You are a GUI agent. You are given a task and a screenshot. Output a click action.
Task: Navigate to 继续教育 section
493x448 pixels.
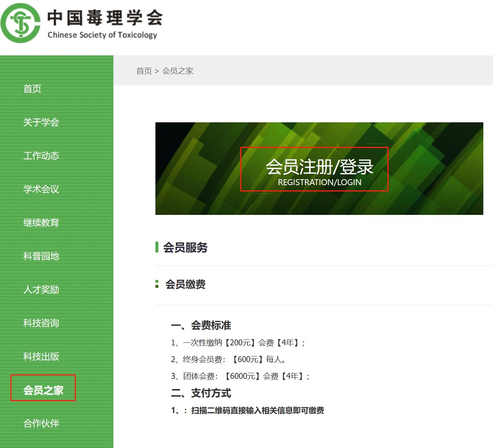point(41,223)
